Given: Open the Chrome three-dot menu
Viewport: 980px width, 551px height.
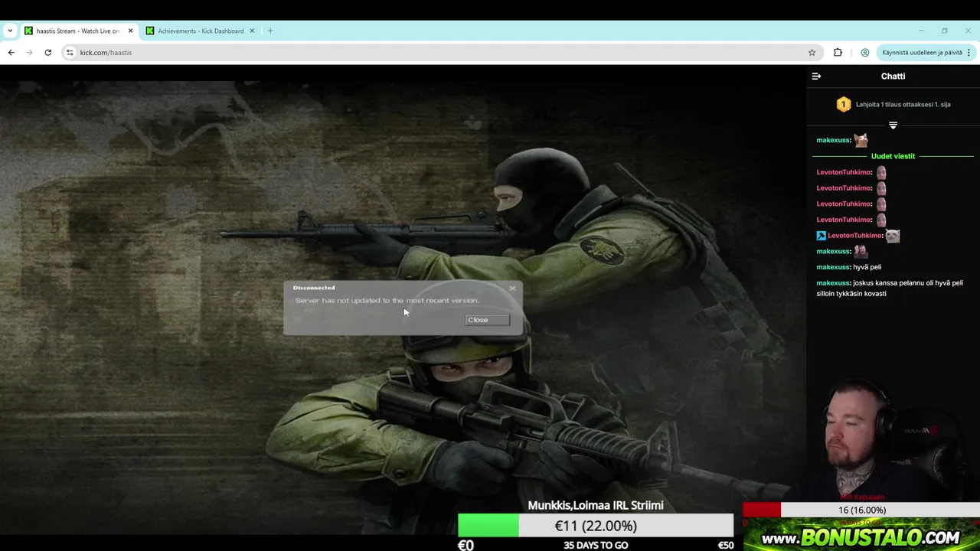Looking at the screenshot, I should point(969,52).
